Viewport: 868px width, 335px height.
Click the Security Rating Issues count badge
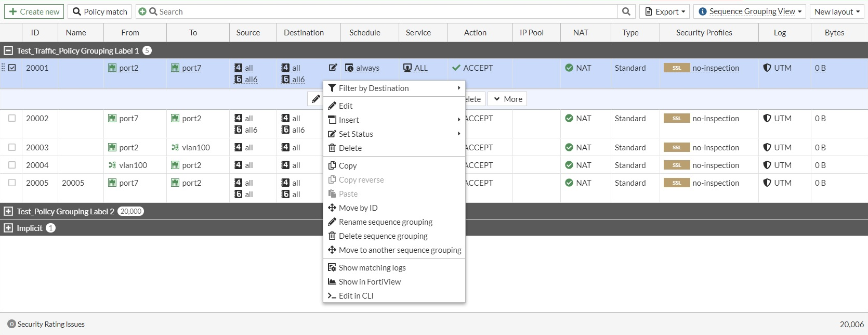point(11,324)
